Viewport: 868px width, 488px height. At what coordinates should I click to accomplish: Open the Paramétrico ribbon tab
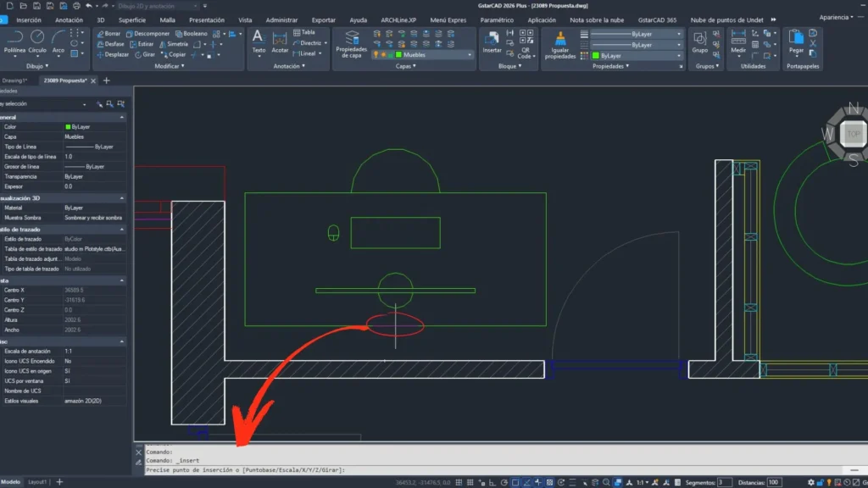(497, 20)
